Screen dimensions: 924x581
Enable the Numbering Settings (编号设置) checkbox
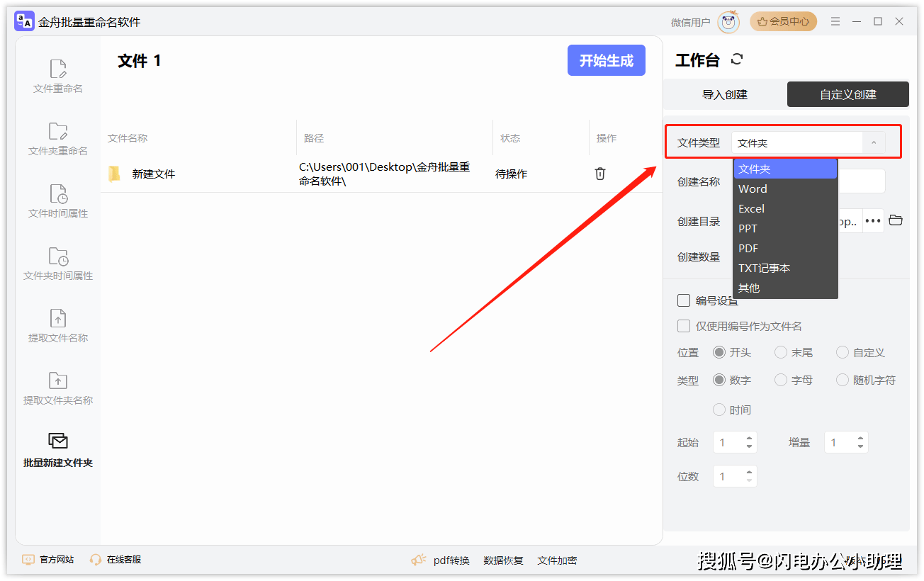click(x=684, y=300)
